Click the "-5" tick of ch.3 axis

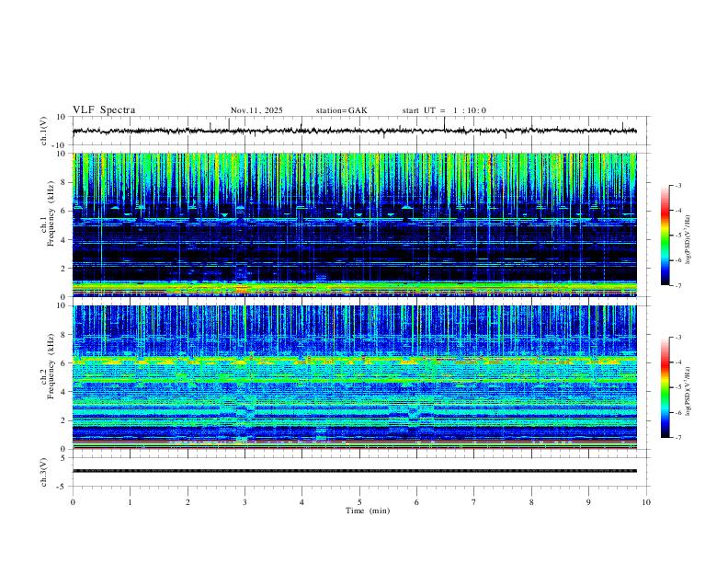tap(63, 487)
